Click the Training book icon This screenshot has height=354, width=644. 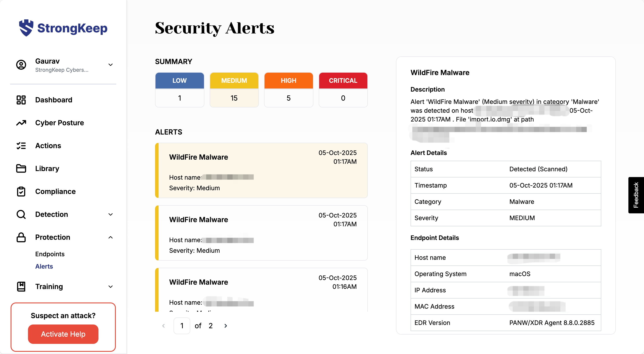(x=21, y=287)
